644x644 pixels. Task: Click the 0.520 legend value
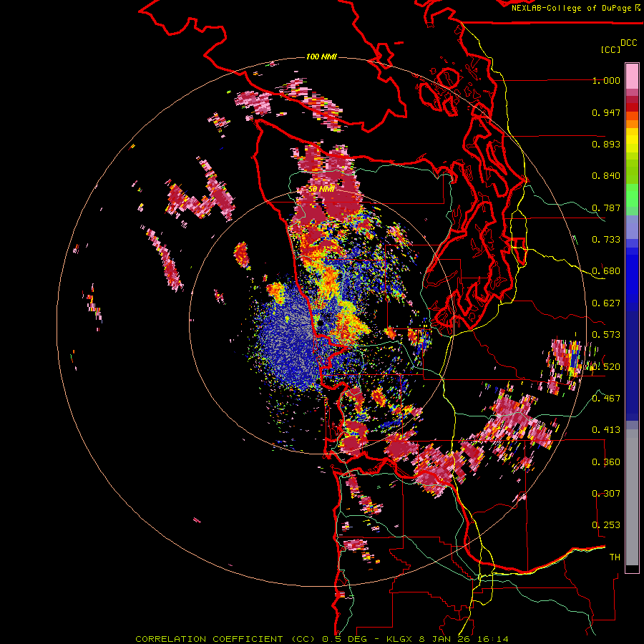606,367
